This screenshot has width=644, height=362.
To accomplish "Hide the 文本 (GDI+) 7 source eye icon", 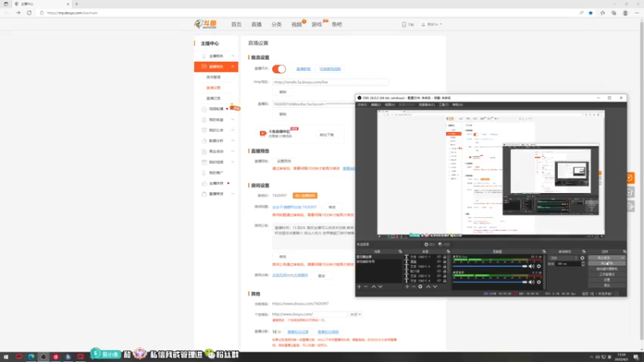I will tap(439, 257).
